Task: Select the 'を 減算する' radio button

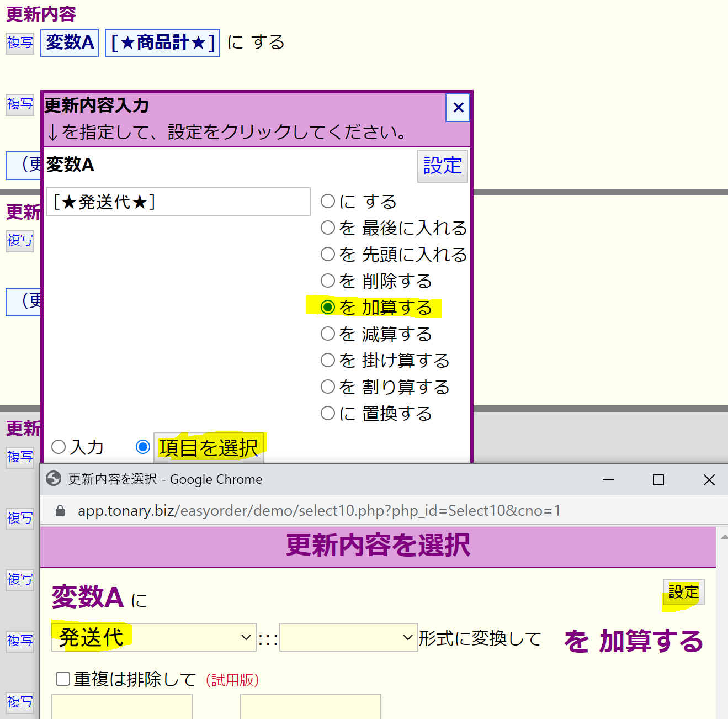Action: tap(328, 334)
